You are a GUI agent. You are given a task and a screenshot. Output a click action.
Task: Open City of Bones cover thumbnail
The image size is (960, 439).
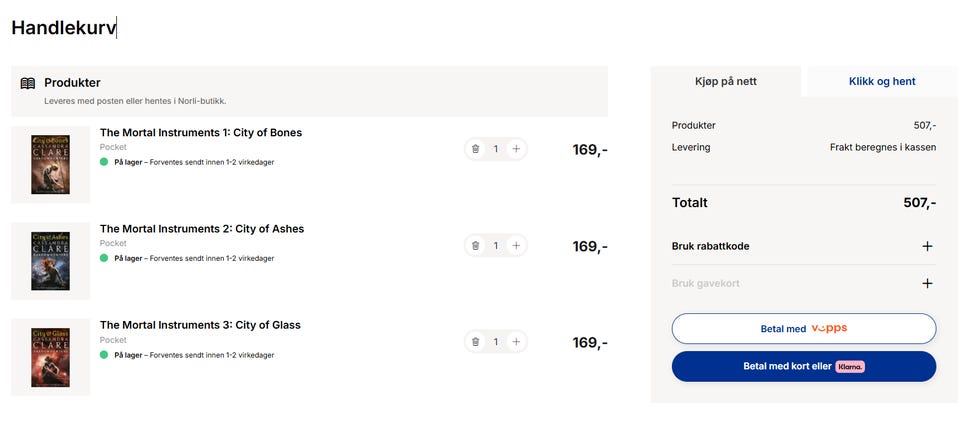pos(50,165)
